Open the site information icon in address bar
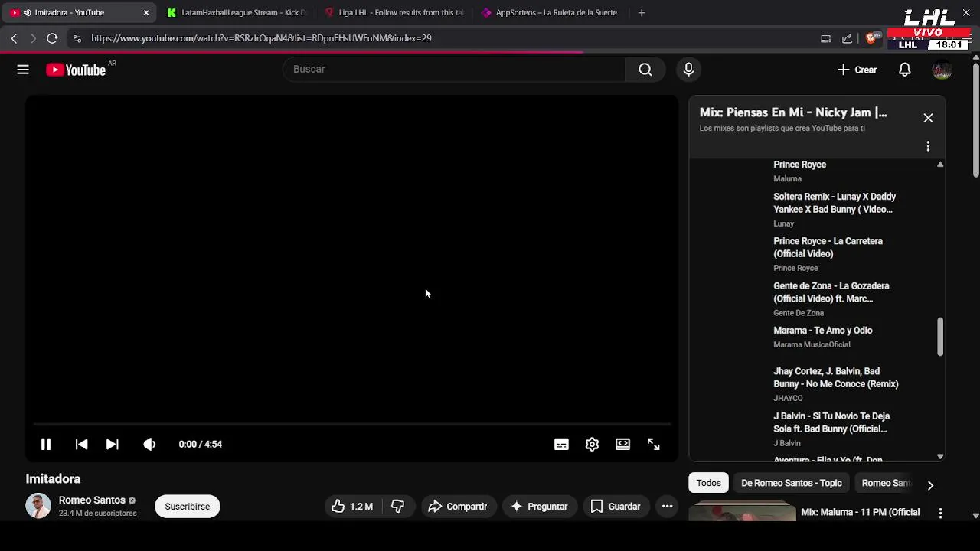The height and width of the screenshot is (551, 980). coord(77,38)
